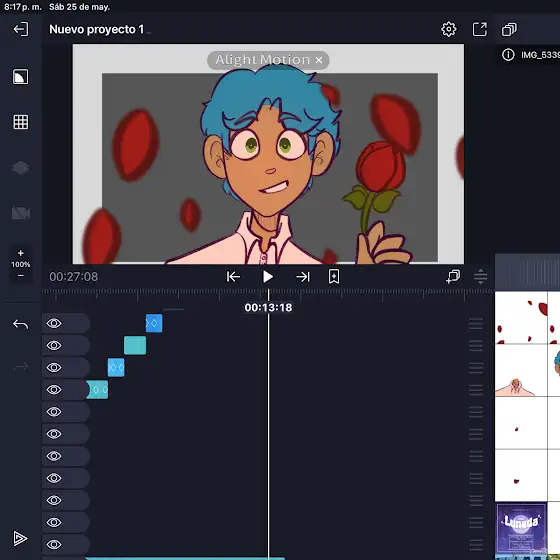Zoom out preview with minus button
The image size is (560, 560).
[x=21, y=275]
